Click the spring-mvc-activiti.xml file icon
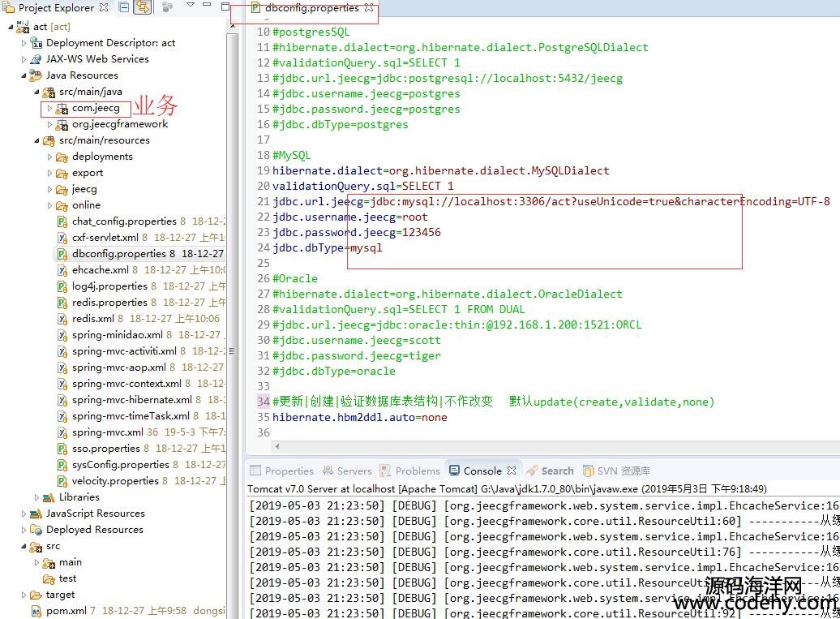840x619 pixels. point(62,351)
